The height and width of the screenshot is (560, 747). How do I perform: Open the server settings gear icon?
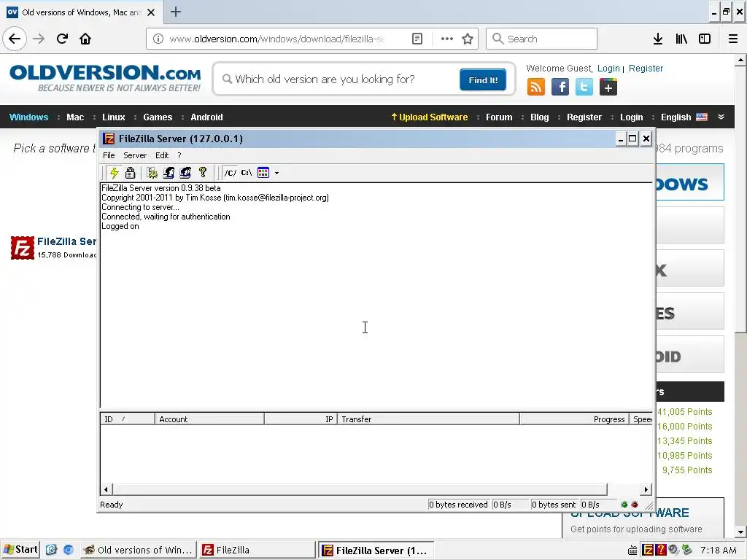[152, 172]
